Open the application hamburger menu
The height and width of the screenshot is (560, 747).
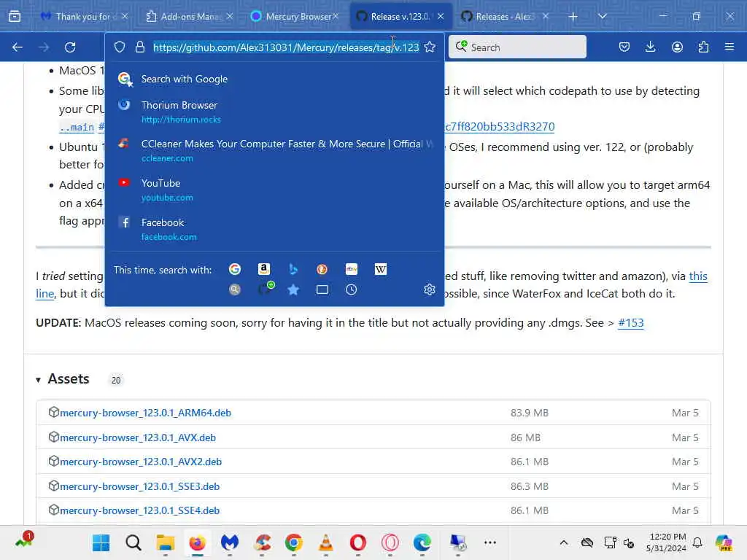click(729, 47)
